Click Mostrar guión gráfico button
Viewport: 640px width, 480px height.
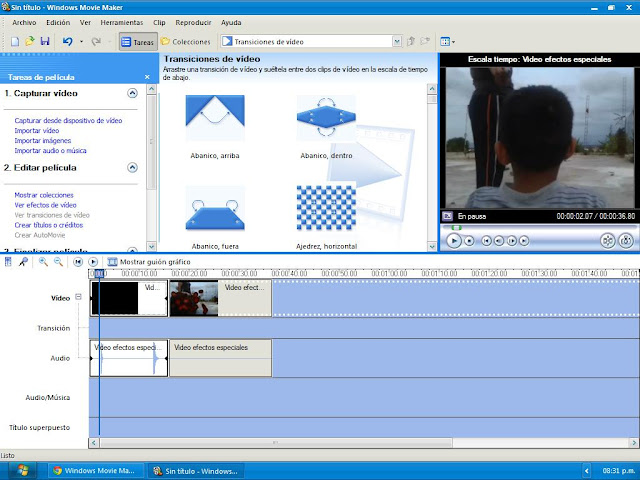pos(149,262)
